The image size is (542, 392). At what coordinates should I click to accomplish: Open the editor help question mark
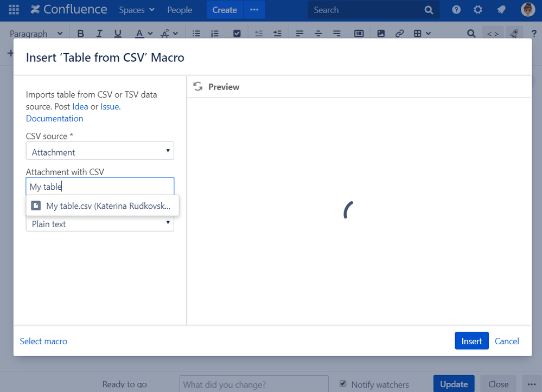(534, 34)
